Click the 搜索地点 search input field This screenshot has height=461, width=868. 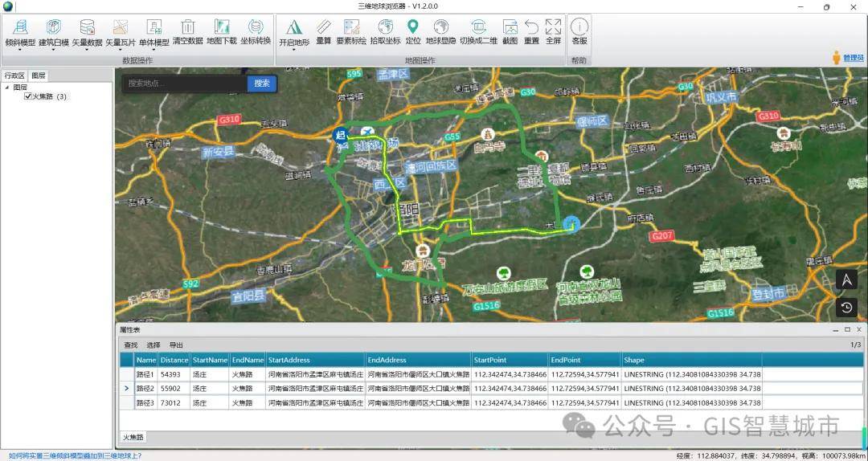click(183, 84)
